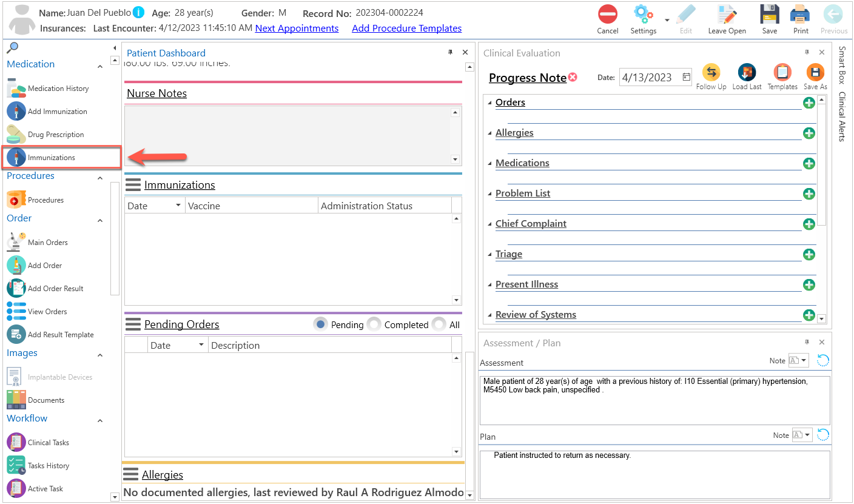Viewport: 854px width, 504px height.
Task: Add an entry to Orders section
Action: pos(809,102)
